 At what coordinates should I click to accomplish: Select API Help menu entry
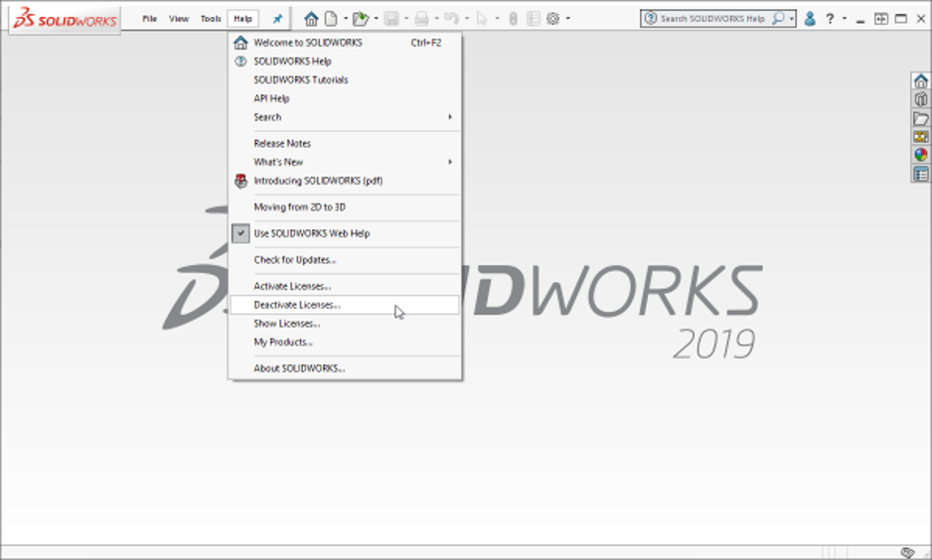pyautogui.click(x=345, y=98)
